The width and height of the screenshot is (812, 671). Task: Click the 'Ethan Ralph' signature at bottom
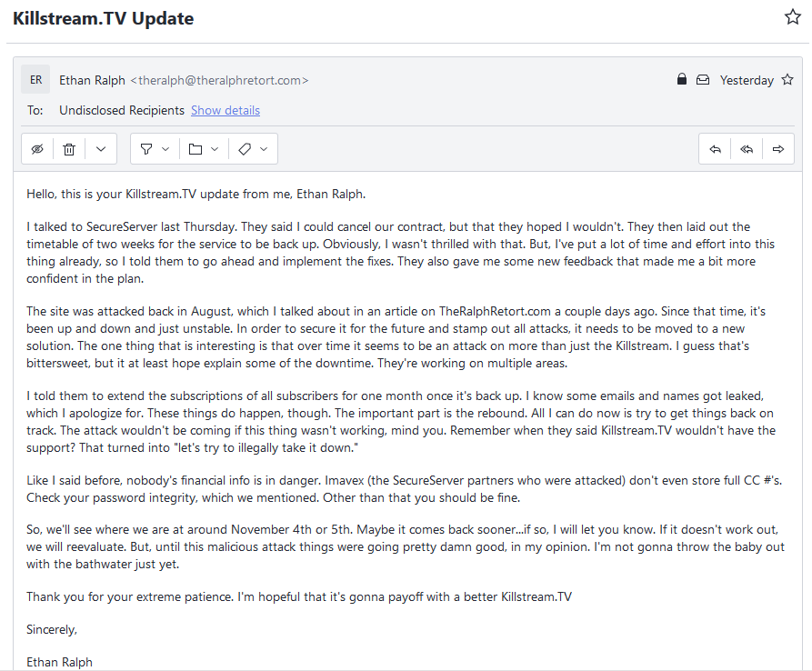tap(59, 662)
